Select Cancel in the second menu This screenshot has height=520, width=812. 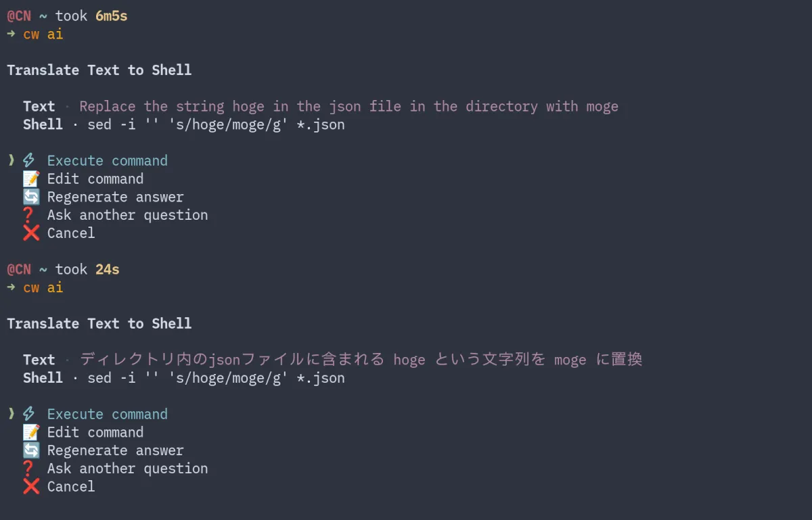71,487
